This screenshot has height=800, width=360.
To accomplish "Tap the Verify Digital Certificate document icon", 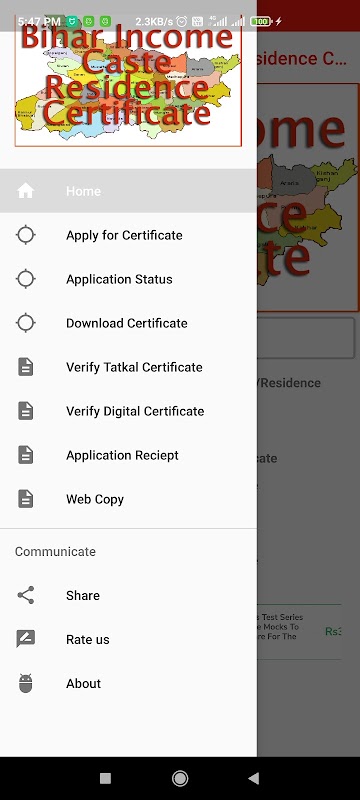I will coord(25,411).
